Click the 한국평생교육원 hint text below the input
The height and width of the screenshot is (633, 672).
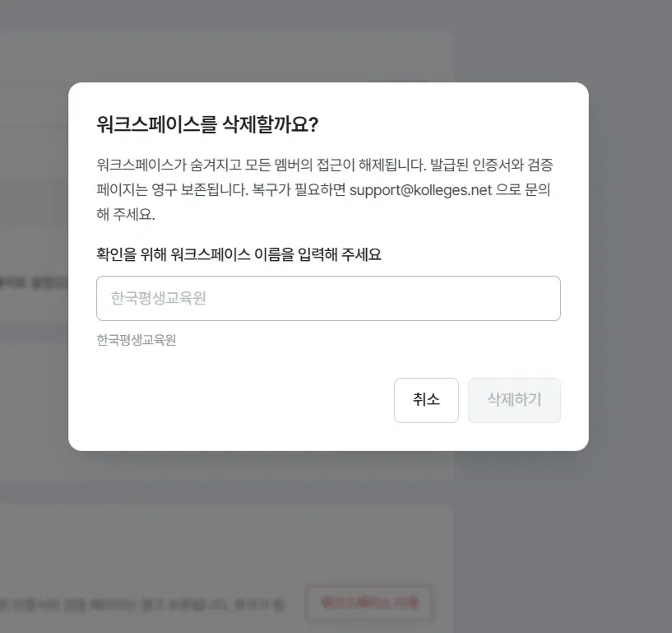click(x=137, y=340)
